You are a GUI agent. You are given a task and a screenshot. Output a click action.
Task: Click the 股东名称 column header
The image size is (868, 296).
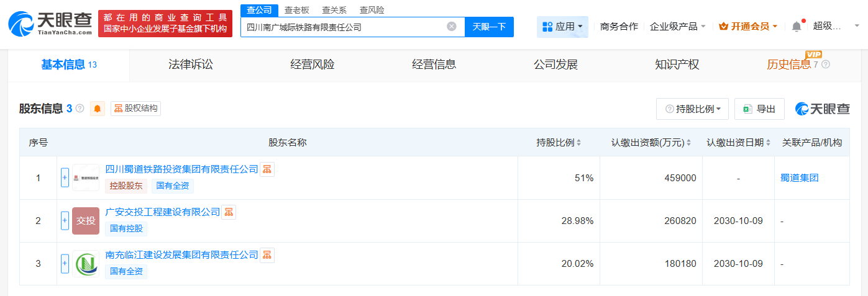(287, 143)
